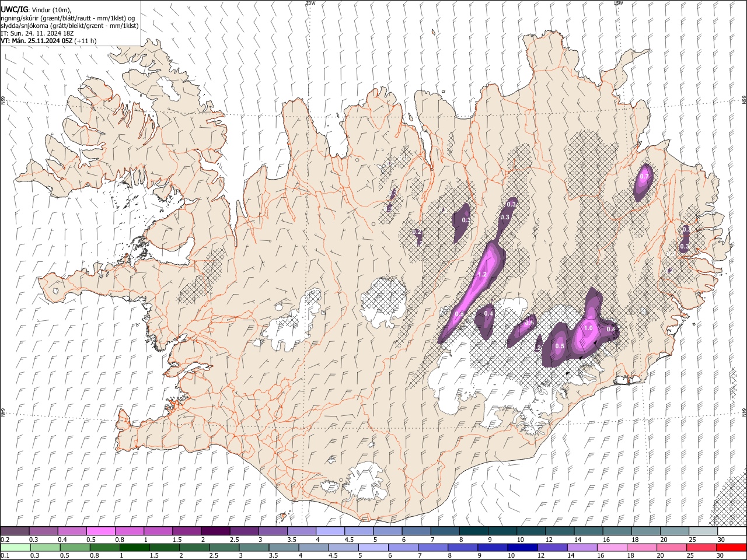The width and height of the screenshot is (747, 560).
Task: Select the bright magenta swatch right of upper-row 0.5
Action: [100, 531]
